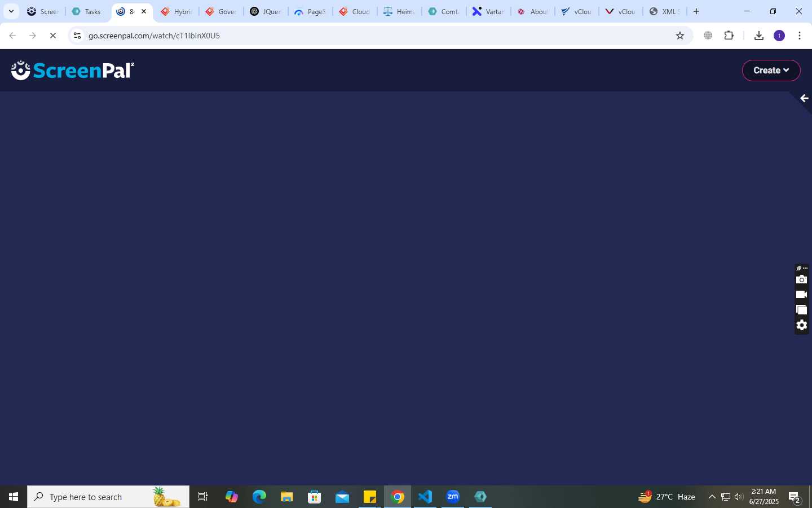This screenshot has width=812, height=508.
Task: View site information icon in address bar
Action: [77, 36]
